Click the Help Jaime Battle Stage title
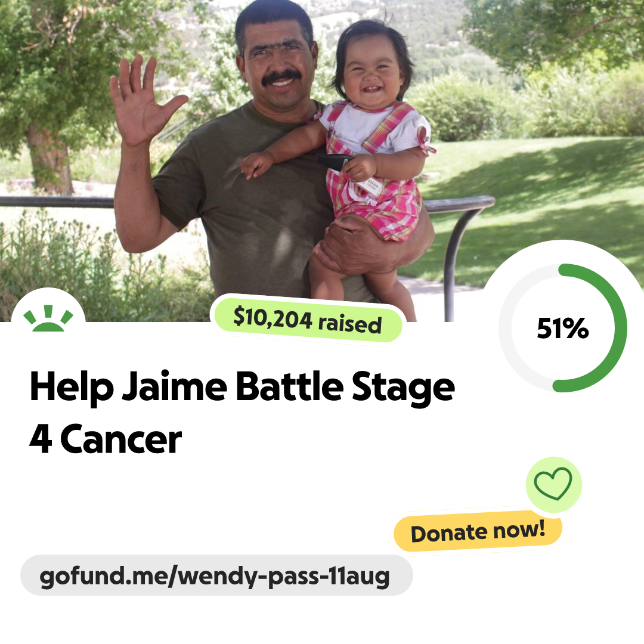The image size is (644, 644). coord(242,387)
